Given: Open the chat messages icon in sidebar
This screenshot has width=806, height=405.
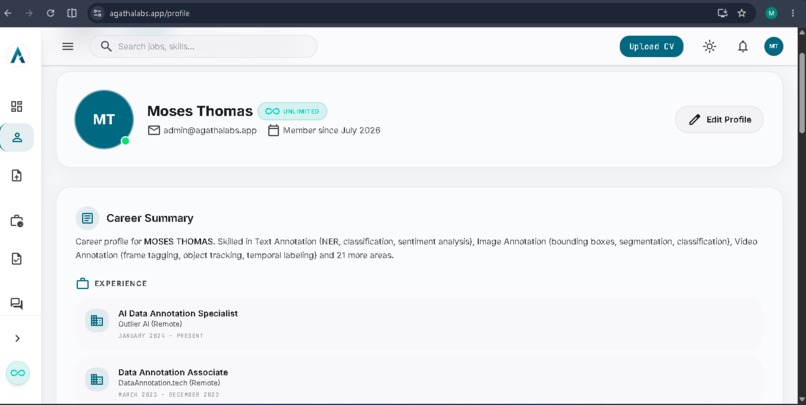Looking at the screenshot, I should (x=16, y=303).
